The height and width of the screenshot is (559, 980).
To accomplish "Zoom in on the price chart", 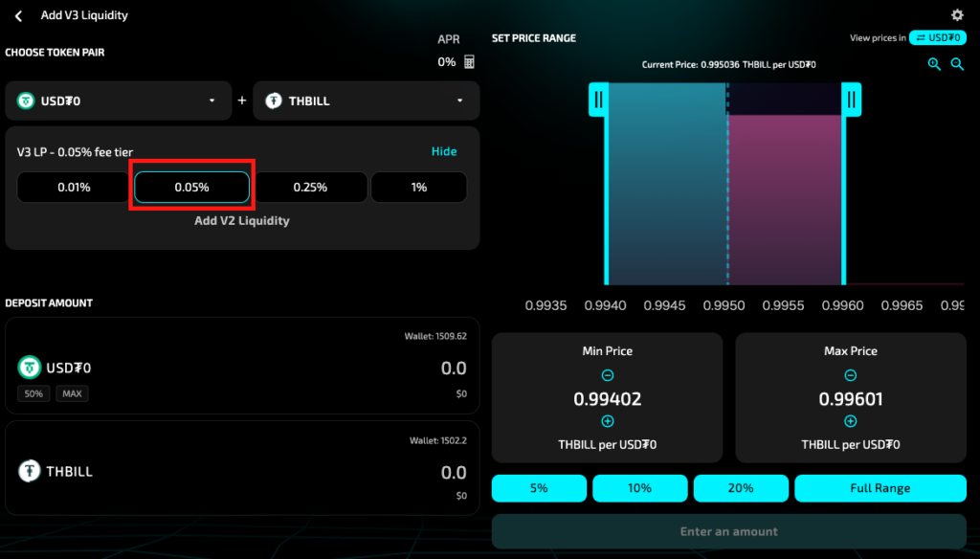I will point(934,64).
